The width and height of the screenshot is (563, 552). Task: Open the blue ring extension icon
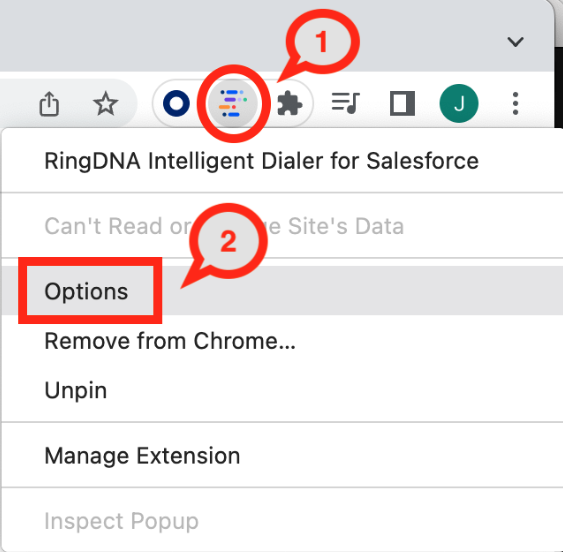tap(176, 103)
